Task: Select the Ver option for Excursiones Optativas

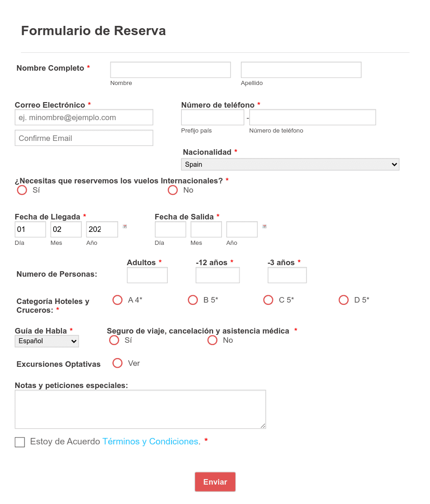Action: (x=117, y=363)
